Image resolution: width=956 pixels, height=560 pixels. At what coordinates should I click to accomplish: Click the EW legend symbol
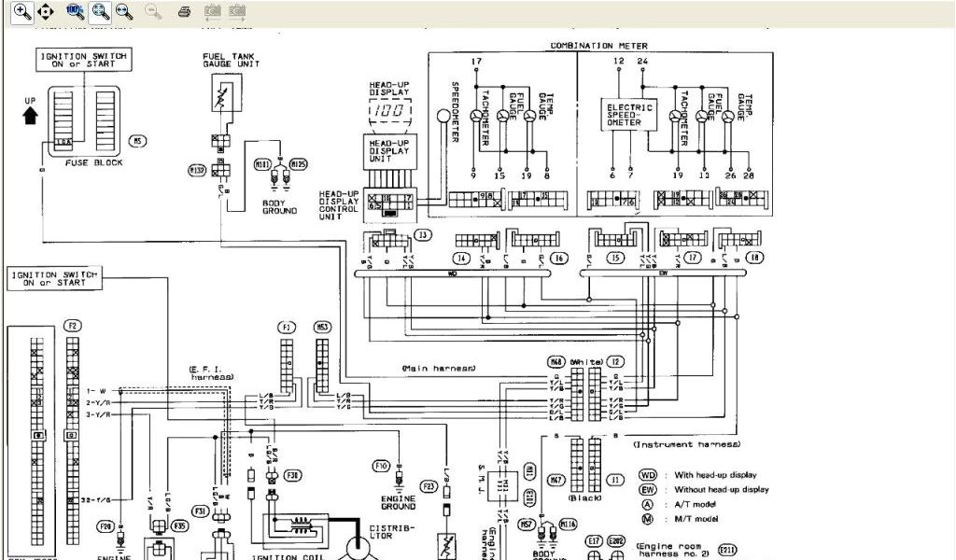tap(647, 489)
